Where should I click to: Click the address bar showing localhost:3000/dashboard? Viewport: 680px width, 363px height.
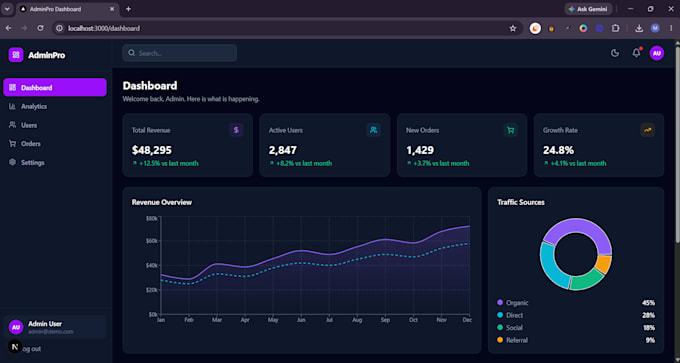(x=286, y=28)
